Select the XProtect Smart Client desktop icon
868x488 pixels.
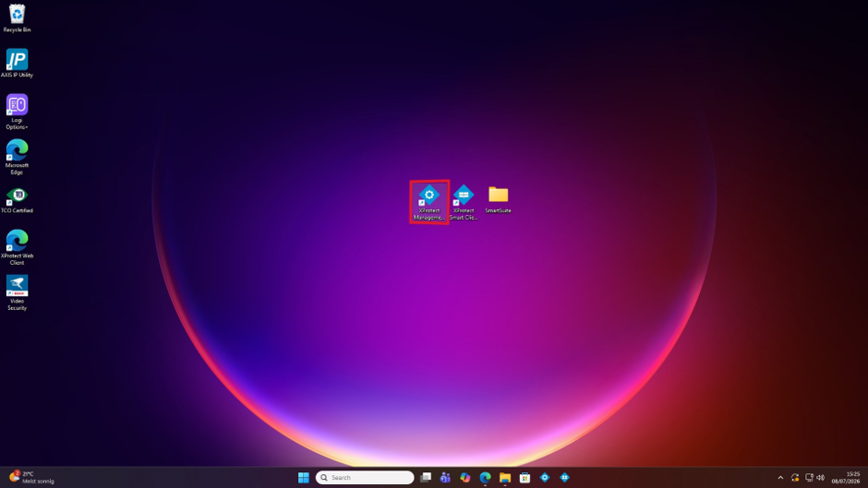point(464,202)
